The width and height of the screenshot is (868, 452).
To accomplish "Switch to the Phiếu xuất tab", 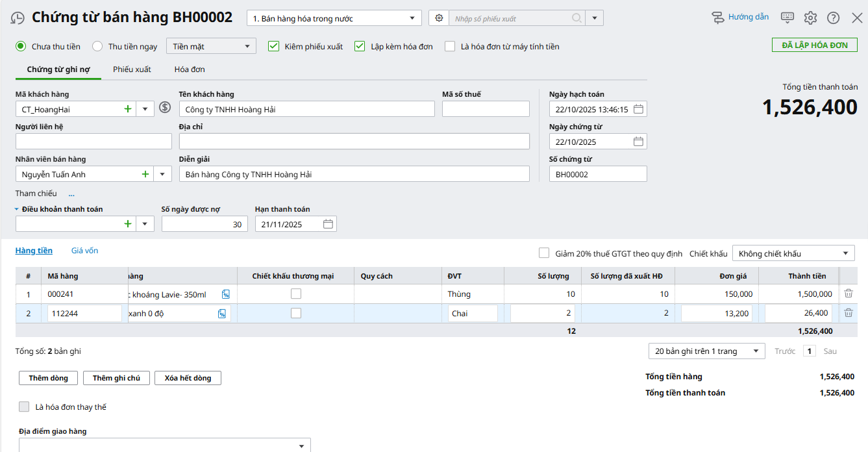I will (132, 69).
